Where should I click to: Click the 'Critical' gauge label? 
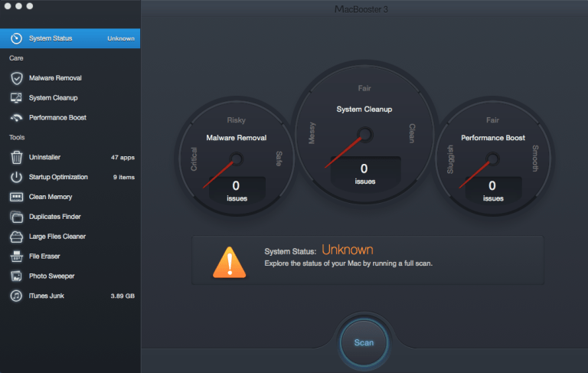(194, 159)
